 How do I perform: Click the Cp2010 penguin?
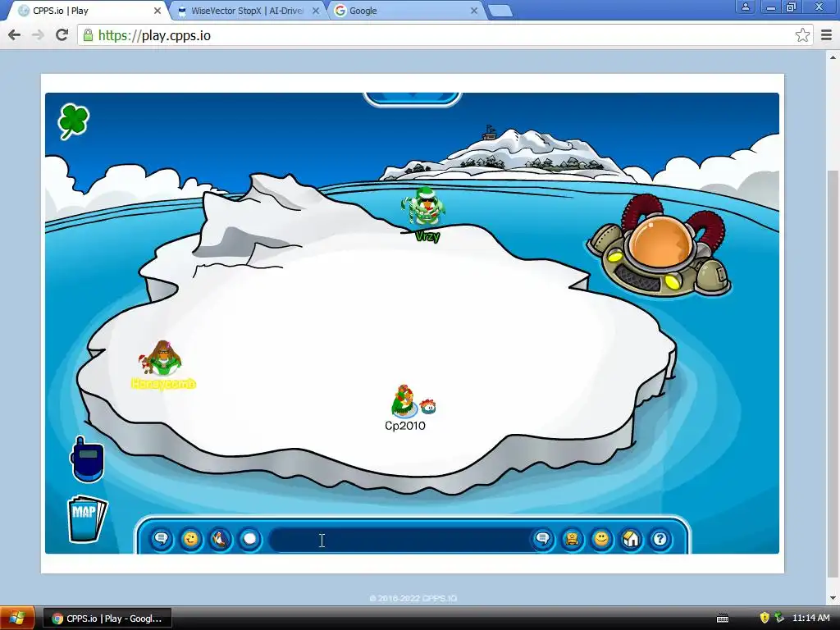[x=403, y=400]
